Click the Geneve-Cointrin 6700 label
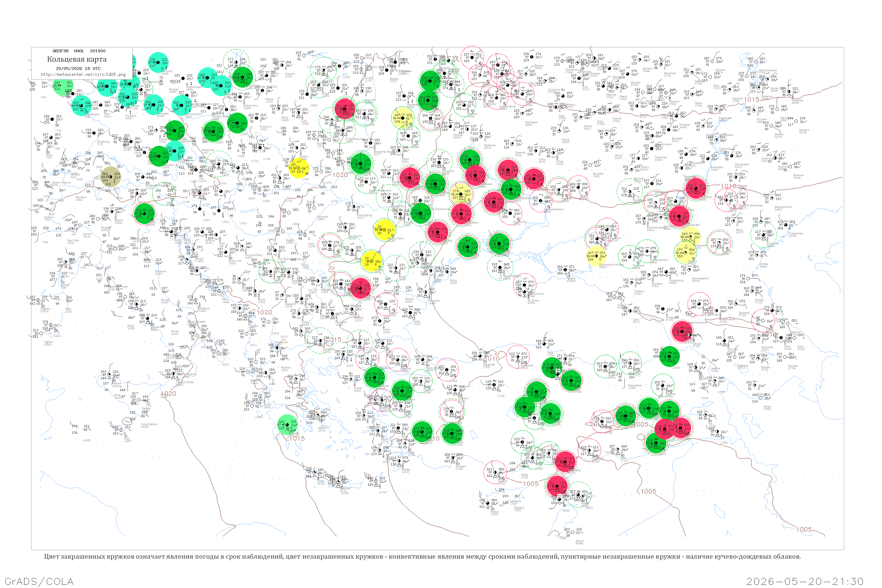The width and height of the screenshot is (882, 588). point(61,184)
